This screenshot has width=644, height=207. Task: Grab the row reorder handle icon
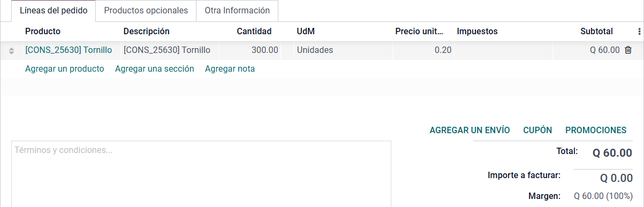pyautogui.click(x=11, y=51)
